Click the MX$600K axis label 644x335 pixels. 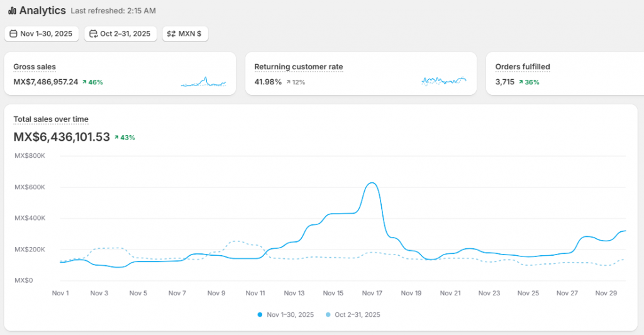(x=30, y=187)
